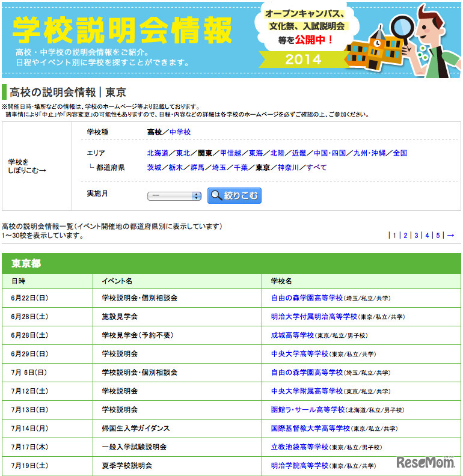Go to results page 3
This screenshot has width=463, height=476.
point(416,236)
